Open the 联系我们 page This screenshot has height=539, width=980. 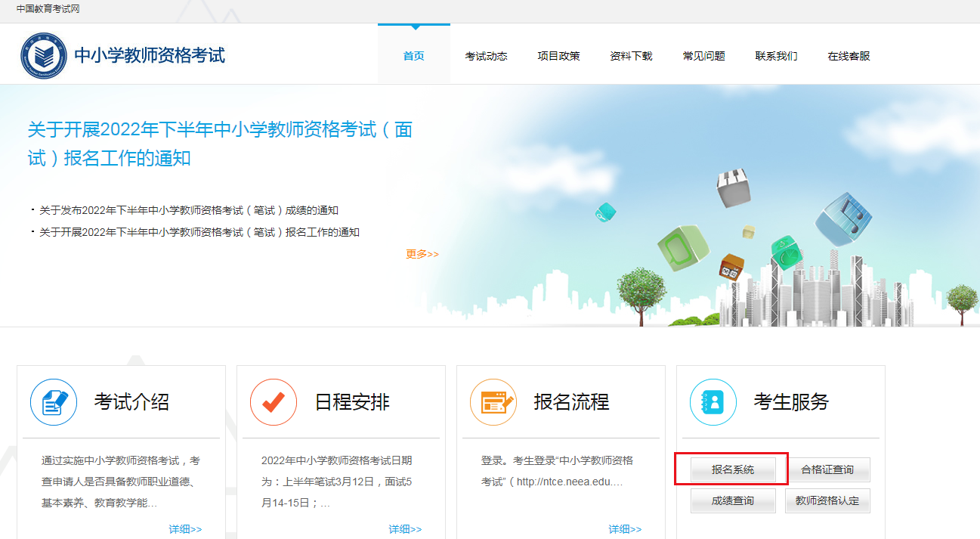point(776,56)
